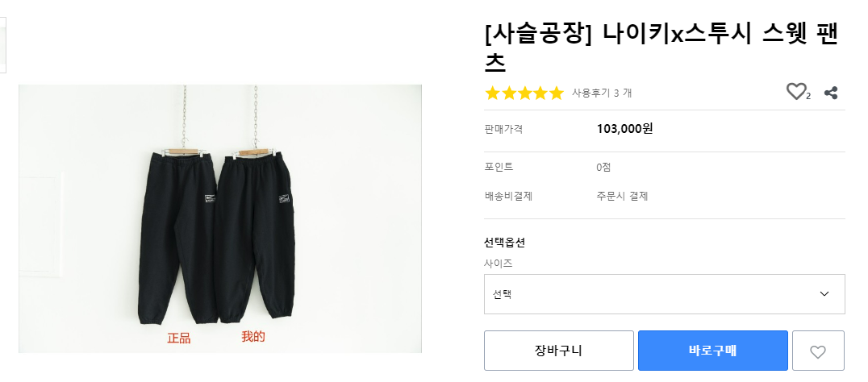Click the heart like icon beside rating

coord(796,92)
